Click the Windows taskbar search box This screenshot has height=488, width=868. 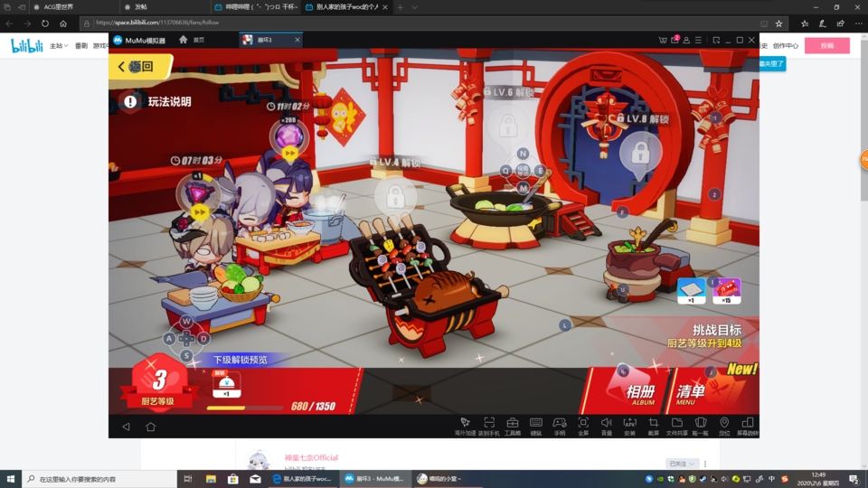click(x=99, y=479)
